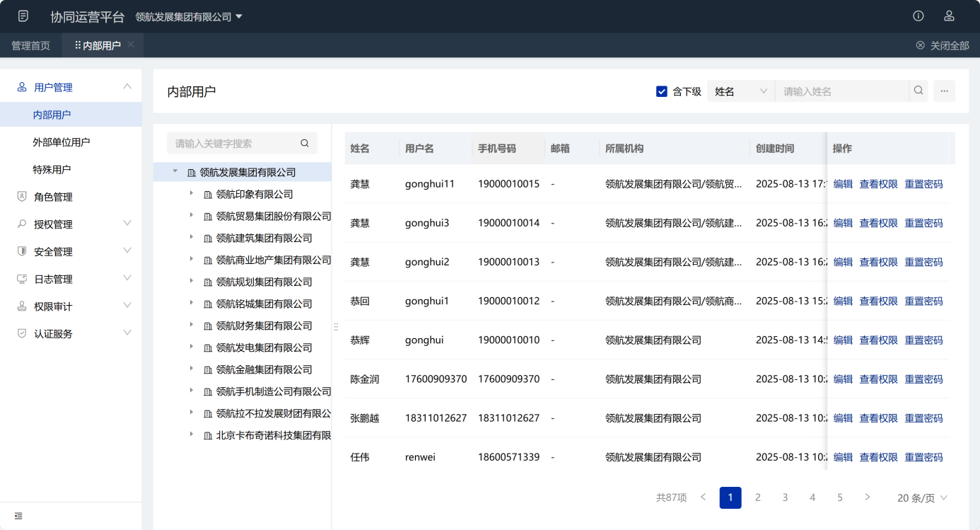Expand the 权限审计 menu chevron
980x530 pixels.
pos(127,305)
